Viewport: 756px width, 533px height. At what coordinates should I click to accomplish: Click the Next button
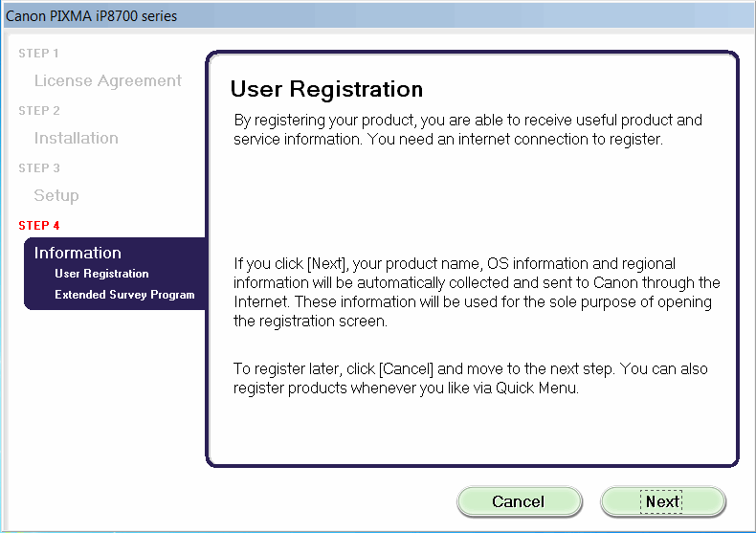(662, 501)
